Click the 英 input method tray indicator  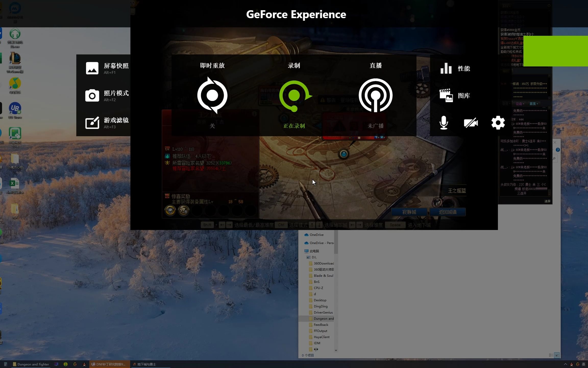click(x=584, y=364)
